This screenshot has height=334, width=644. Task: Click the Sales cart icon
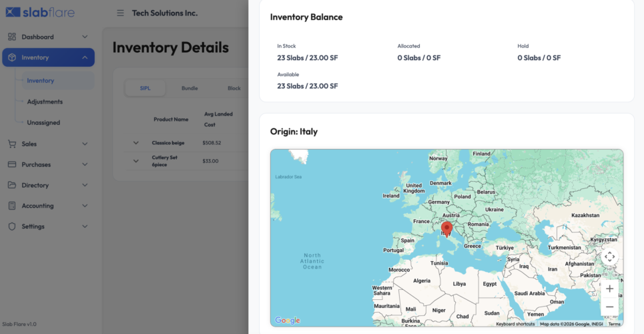click(x=12, y=144)
